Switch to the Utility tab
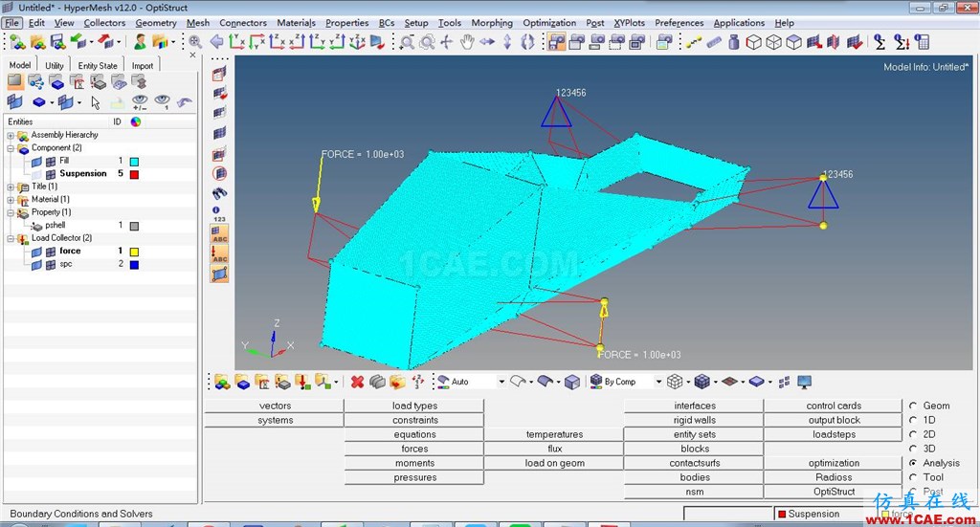The height and width of the screenshot is (527, 980). click(x=55, y=65)
